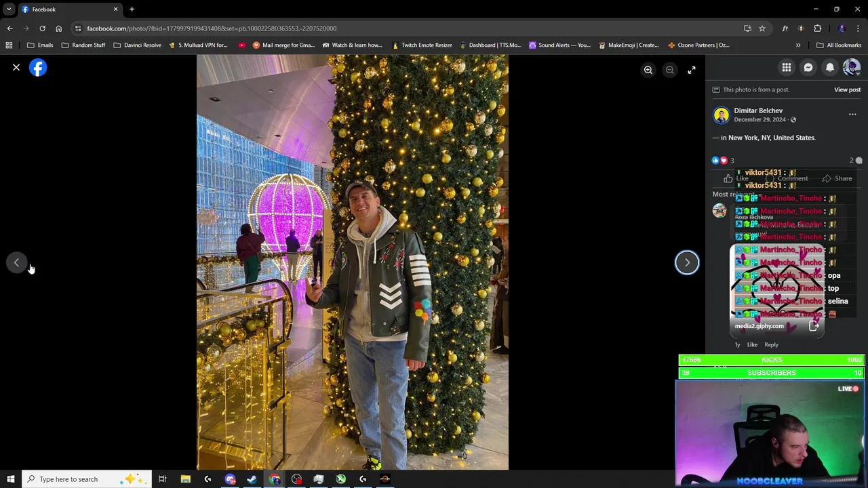Open Messenger chats
868x488 pixels.
(808, 68)
